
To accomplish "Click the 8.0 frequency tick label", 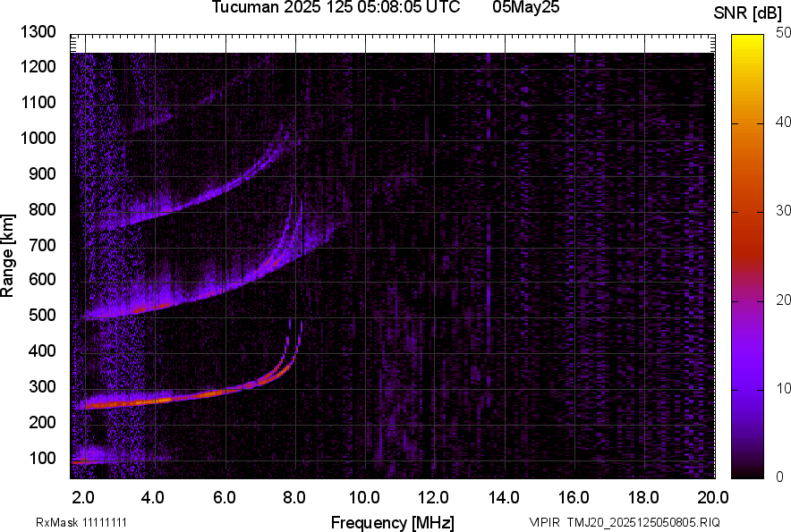I will [x=294, y=498].
